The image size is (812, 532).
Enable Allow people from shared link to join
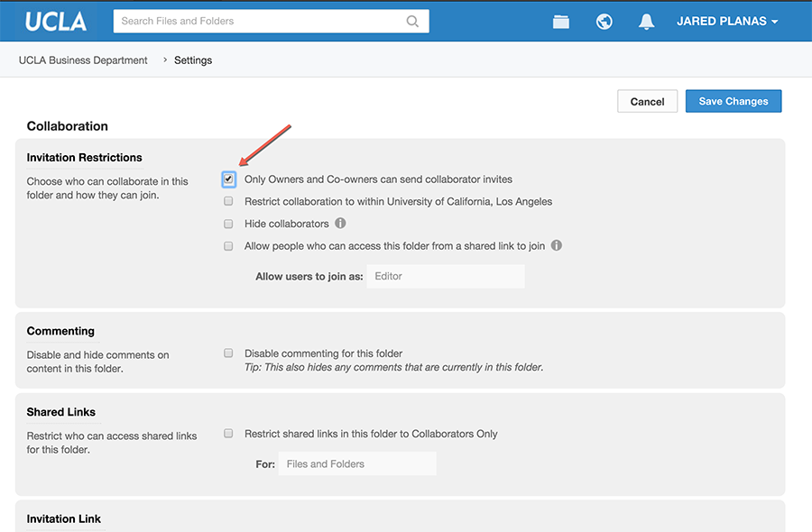(x=228, y=246)
